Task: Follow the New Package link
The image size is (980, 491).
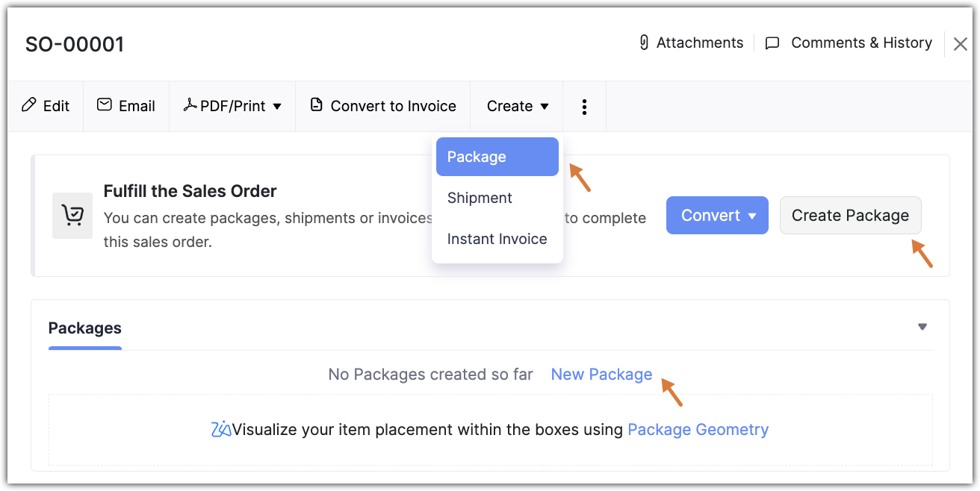Action: click(601, 375)
